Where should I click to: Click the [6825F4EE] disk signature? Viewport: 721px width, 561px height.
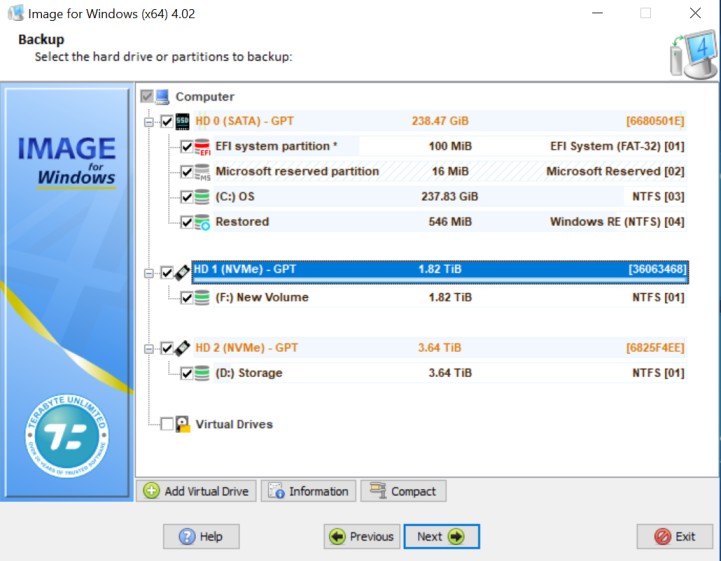point(655,348)
